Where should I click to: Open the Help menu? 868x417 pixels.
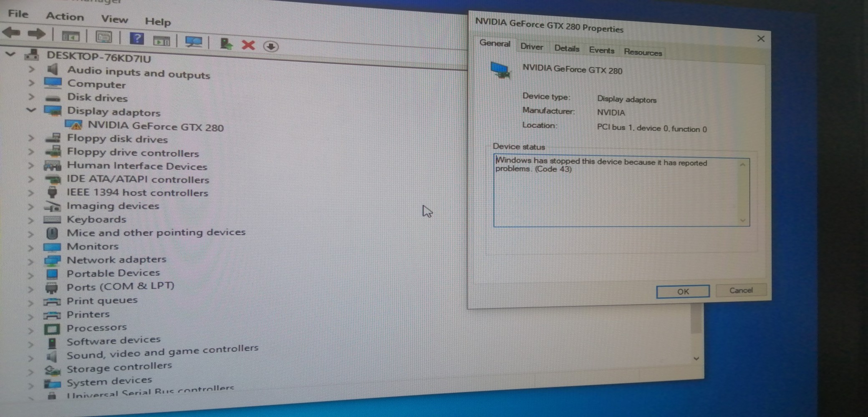(158, 21)
